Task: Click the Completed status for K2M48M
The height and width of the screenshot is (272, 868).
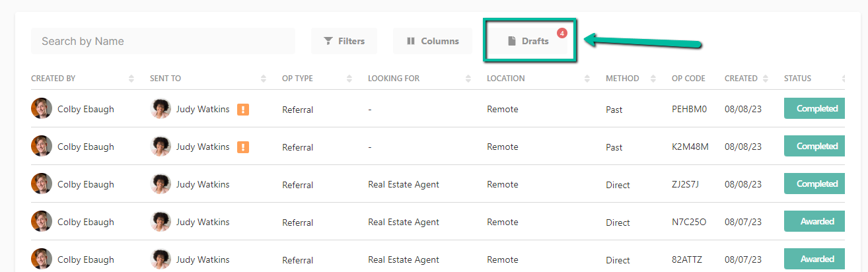Action: pyautogui.click(x=815, y=146)
